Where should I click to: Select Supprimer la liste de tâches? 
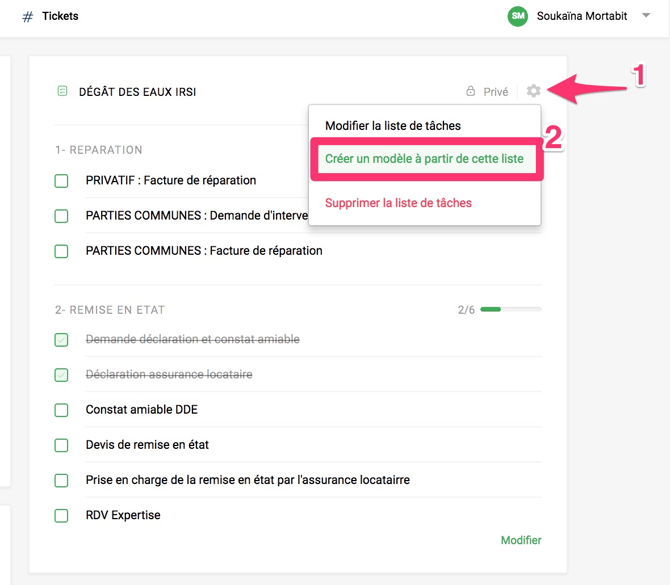point(398,203)
